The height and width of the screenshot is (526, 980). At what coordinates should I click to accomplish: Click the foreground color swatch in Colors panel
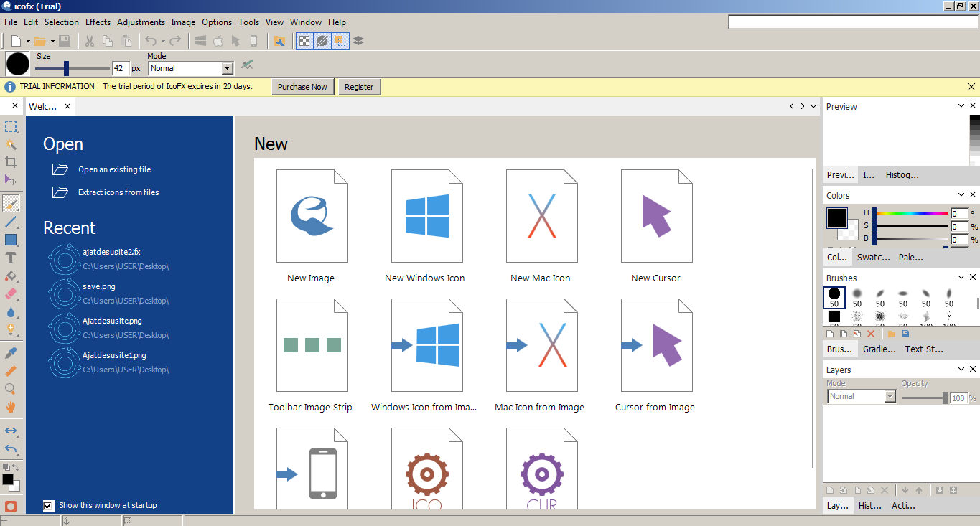[836, 218]
